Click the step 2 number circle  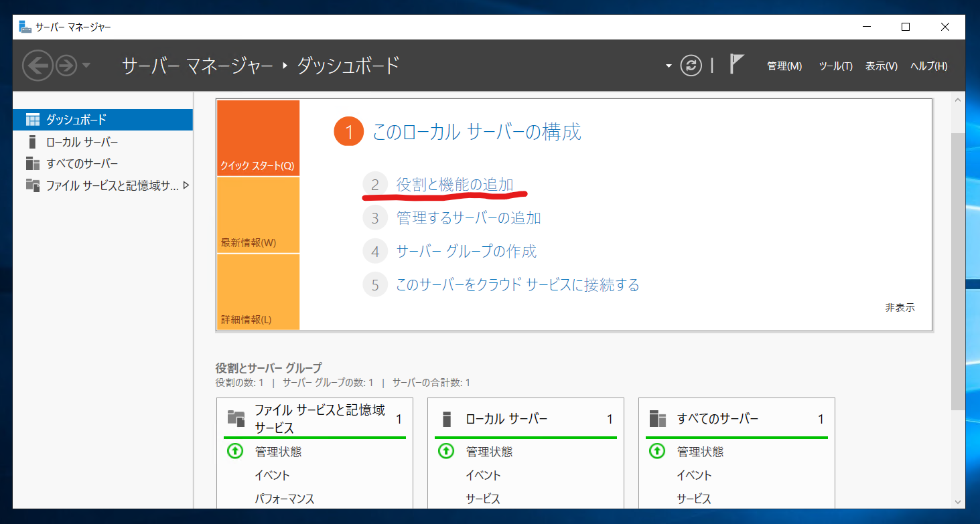(x=375, y=185)
